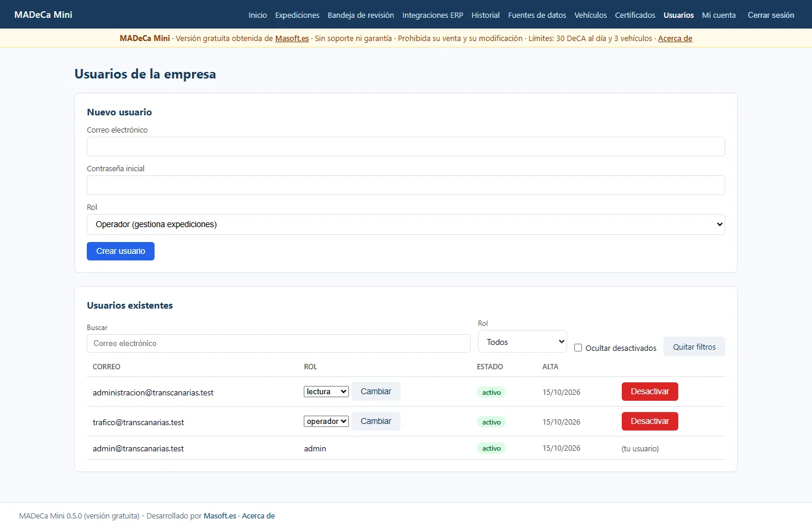Click the Correo electrónico input for new user
This screenshot has width=812, height=531.
406,146
